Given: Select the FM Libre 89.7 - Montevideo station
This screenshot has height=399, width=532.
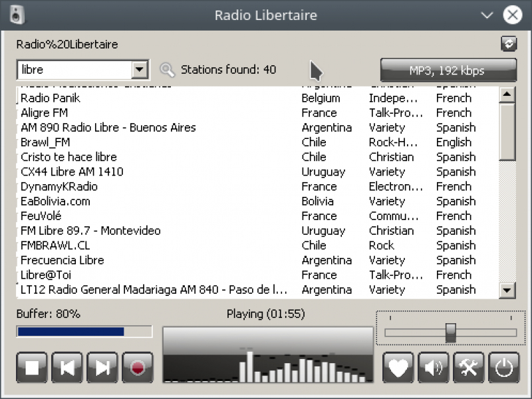Looking at the screenshot, I should tap(90, 231).
